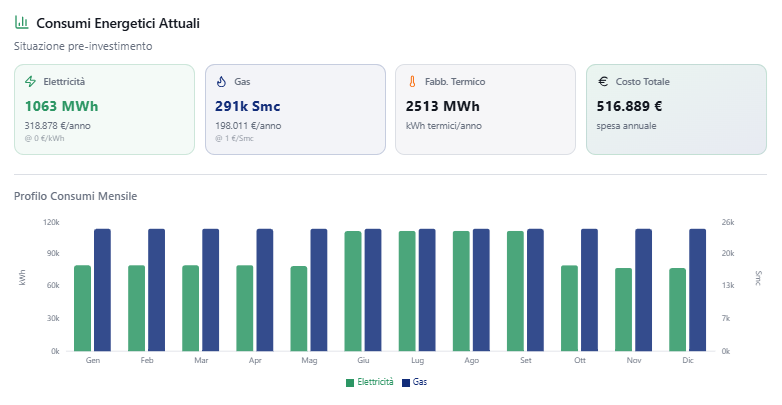Click the blue gas bar for Set
This screenshot has width=782, height=405.
(535, 290)
